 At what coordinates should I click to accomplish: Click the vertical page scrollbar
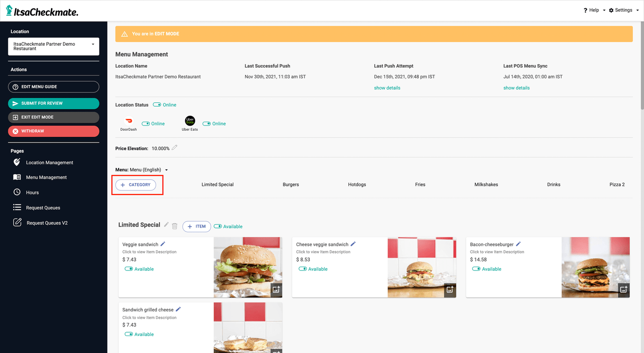click(x=641, y=66)
